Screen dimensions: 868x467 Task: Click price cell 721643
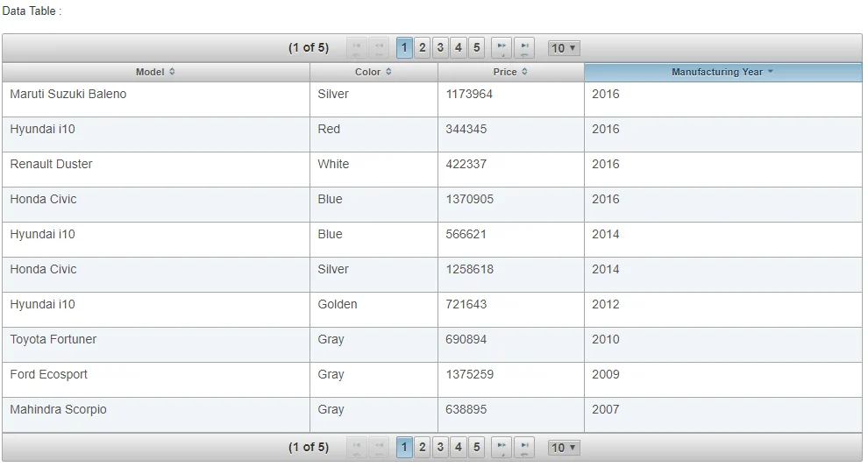pos(511,310)
